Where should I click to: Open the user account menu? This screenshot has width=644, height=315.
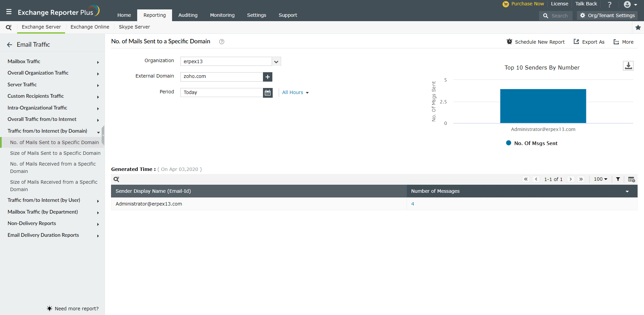(x=630, y=4)
